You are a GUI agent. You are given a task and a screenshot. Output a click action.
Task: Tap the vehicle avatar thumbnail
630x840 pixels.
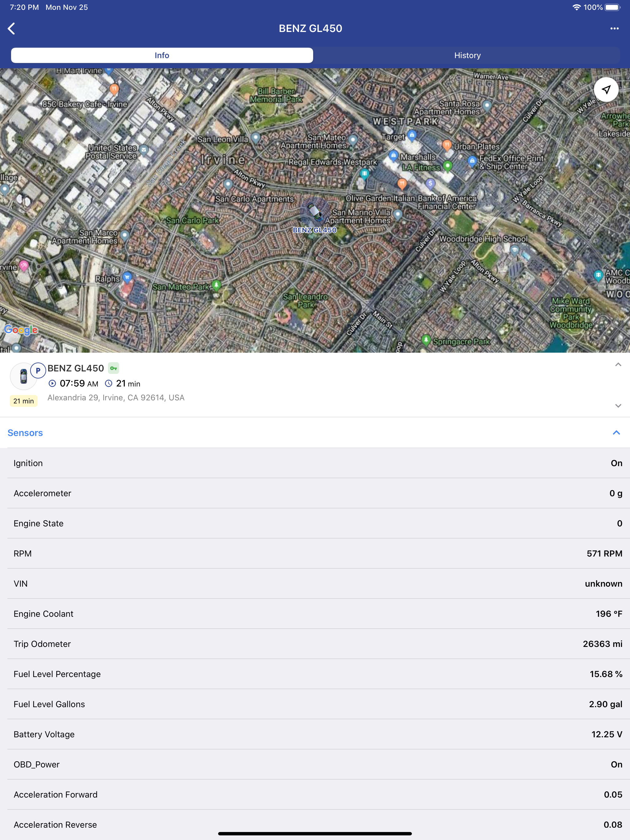point(24,376)
